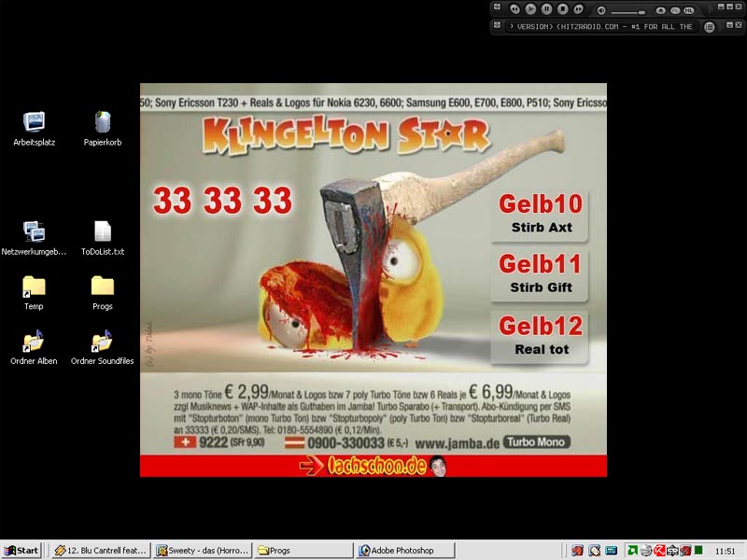Click the system menu icon of song title bar
This screenshot has height=560, width=747.
(x=497, y=25)
